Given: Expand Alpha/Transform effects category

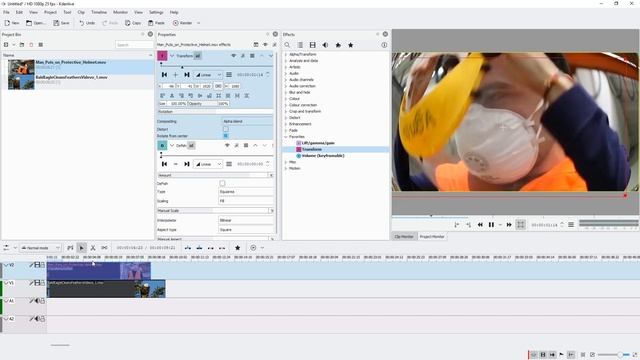Looking at the screenshot, I should click(286, 54).
